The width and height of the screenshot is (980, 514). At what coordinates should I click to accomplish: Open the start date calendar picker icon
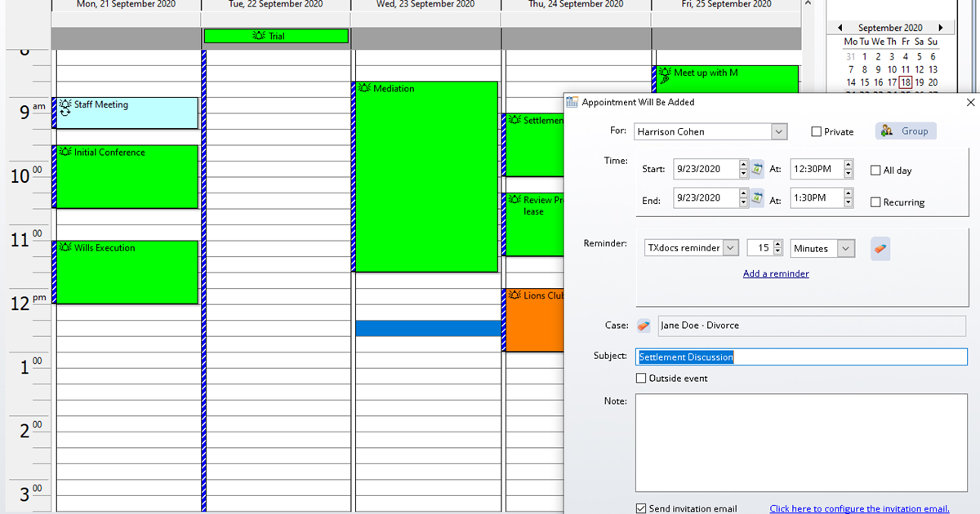tap(757, 170)
